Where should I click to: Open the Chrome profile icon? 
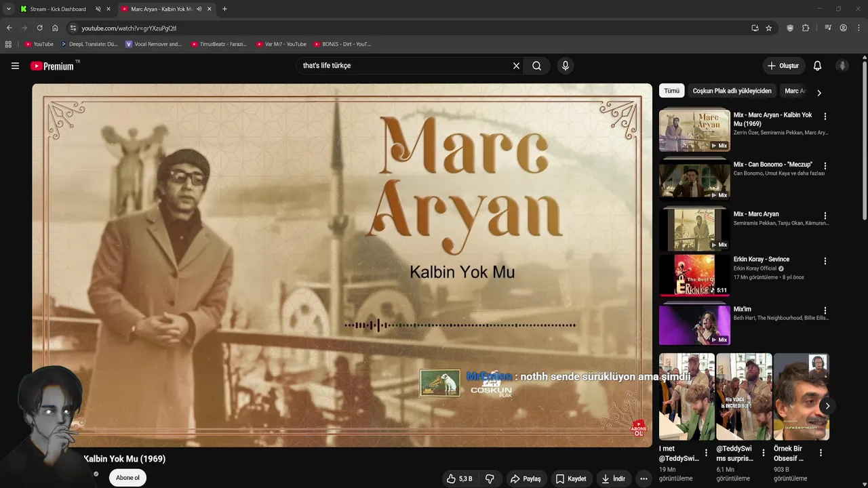(843, 28)
